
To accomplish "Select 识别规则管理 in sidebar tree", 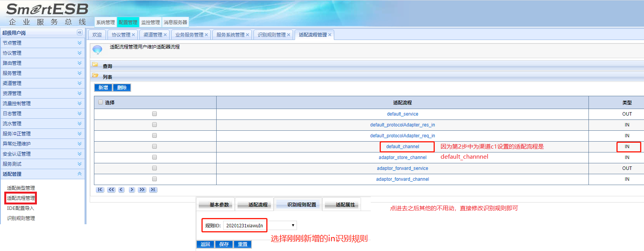I will (21, 218).
